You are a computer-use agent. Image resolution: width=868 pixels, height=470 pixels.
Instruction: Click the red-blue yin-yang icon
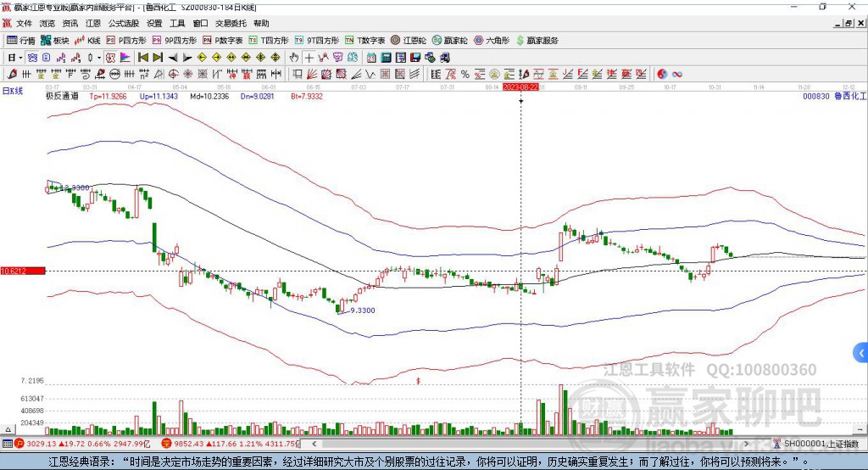tap(662, 75)
